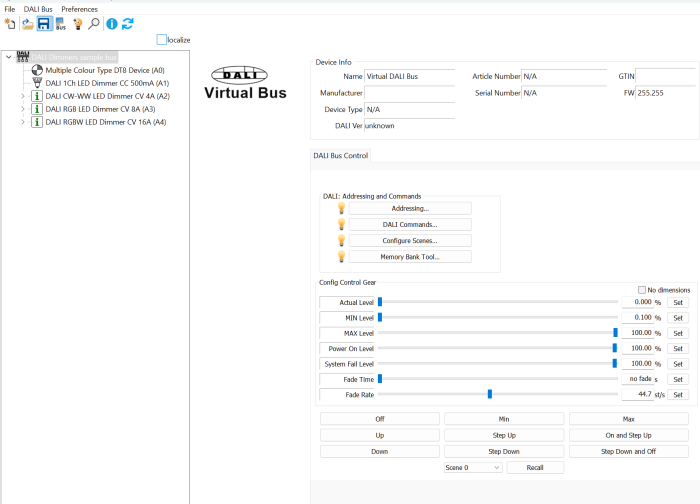Screen dimensions: 700x504
Task: Click the Fade Time value no fade
Action: point(637,379)
